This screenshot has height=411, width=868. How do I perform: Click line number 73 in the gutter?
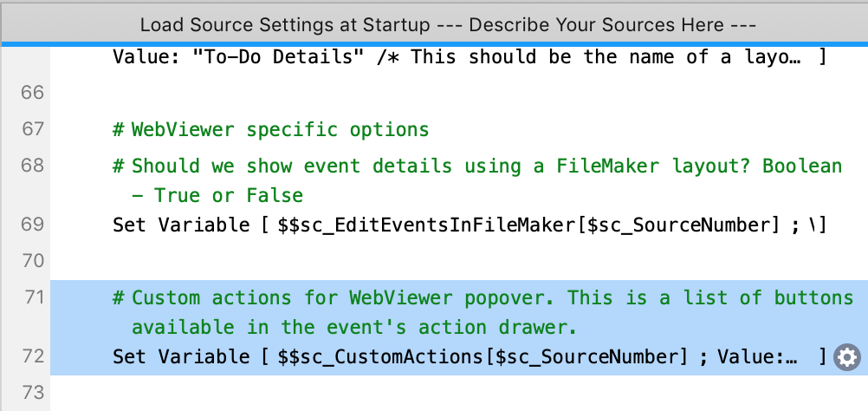click(32, 392)
